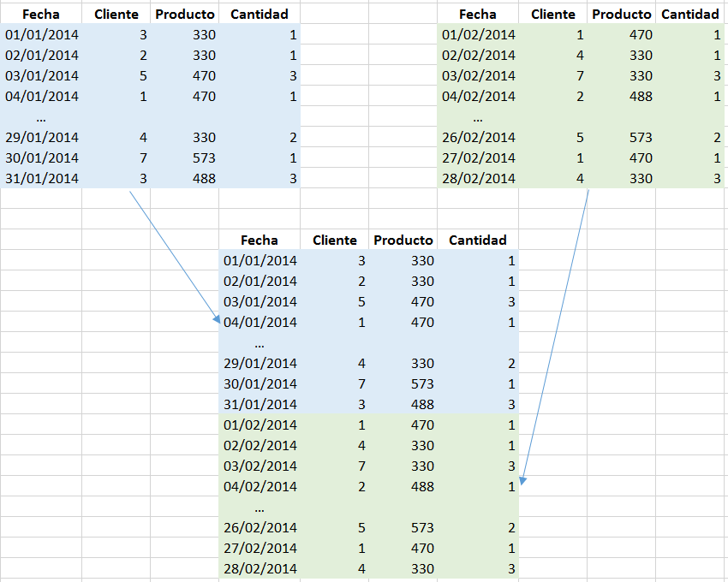Select the Fecha header of the left table
728x582 pixels.
coord(40,14)
